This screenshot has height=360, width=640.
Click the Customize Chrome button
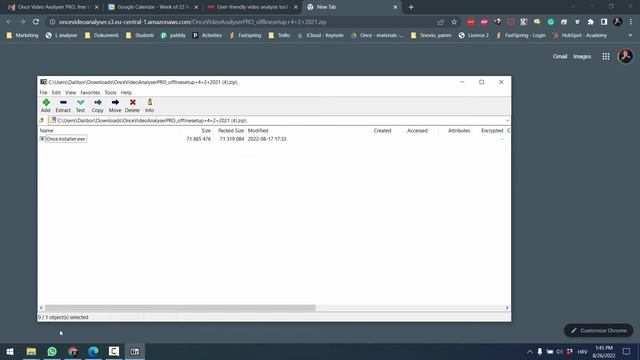(x=598, y=331)
